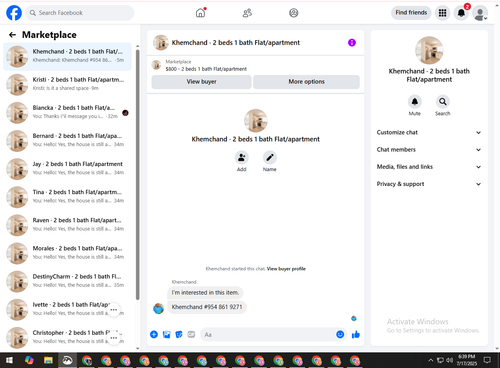The image size is (500, 368).
Task: Click the View buyer button
Action: [201, 82]
